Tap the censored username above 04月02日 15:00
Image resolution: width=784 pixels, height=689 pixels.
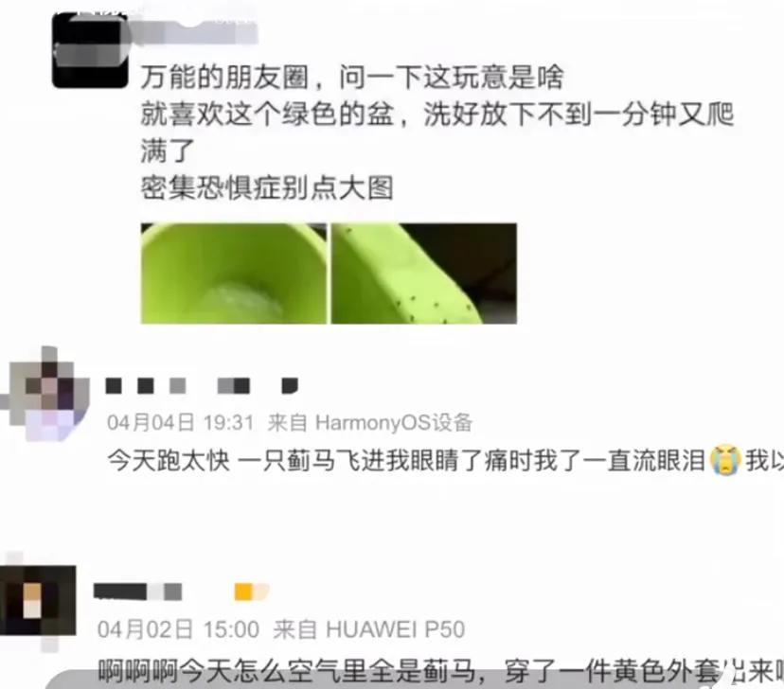138,592
